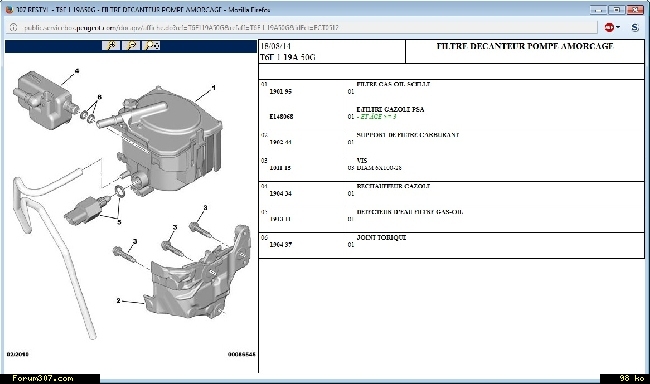Click the Firefox logo in the title bar

click(x=10, y=10)
